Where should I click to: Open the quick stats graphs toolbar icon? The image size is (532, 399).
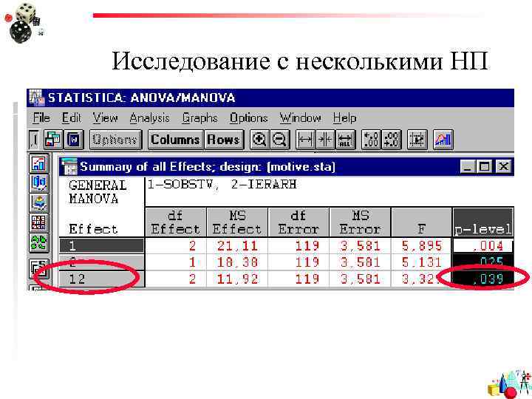pyautogui.click(x=443, y=140)
